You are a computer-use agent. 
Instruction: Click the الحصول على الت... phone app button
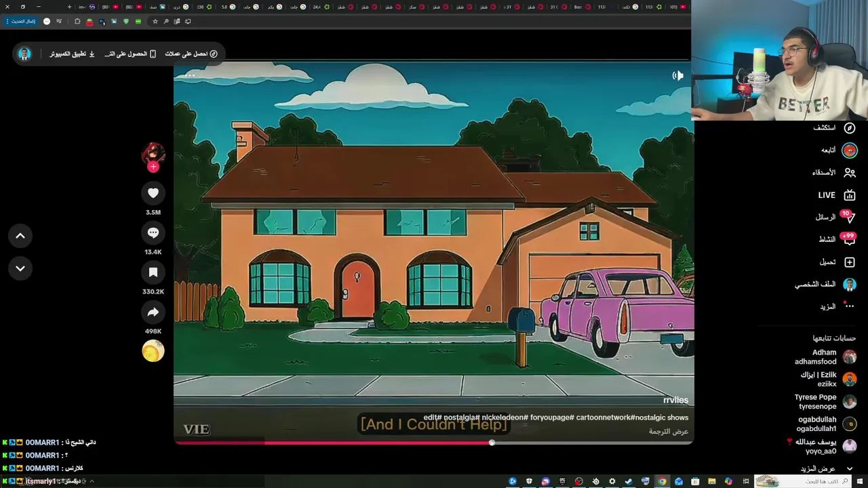pos(130,54)
